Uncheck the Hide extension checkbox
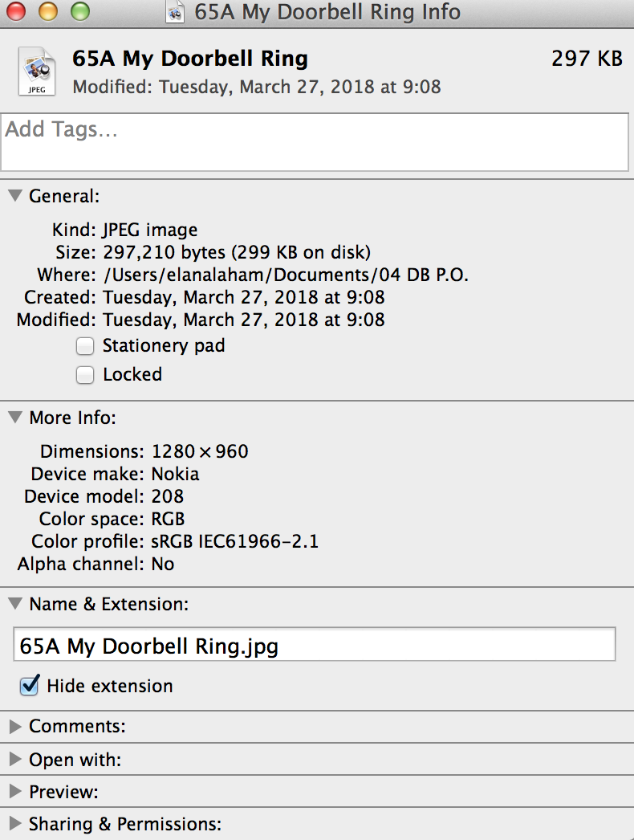The height and width of the screenshot is (840, 634). coord(30,685)
